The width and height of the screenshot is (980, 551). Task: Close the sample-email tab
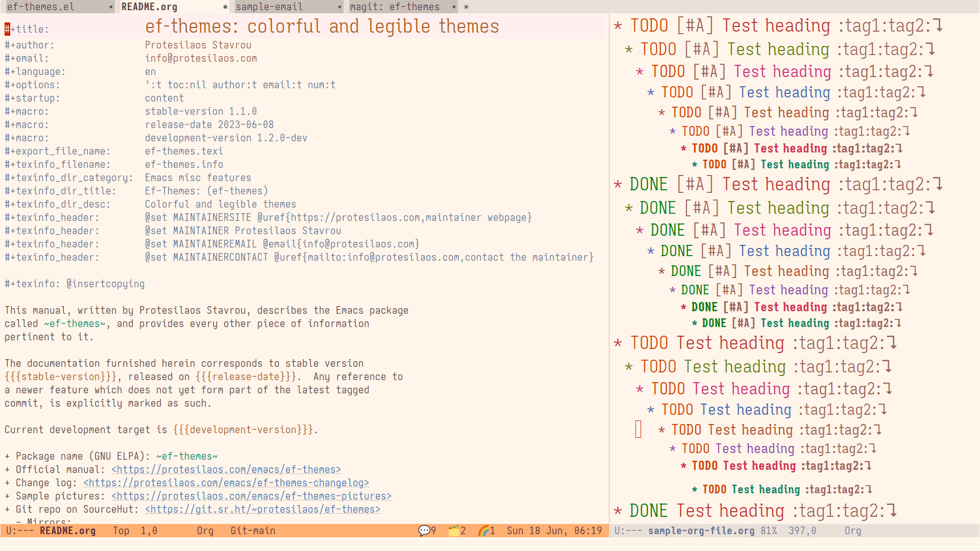(339, 7)
